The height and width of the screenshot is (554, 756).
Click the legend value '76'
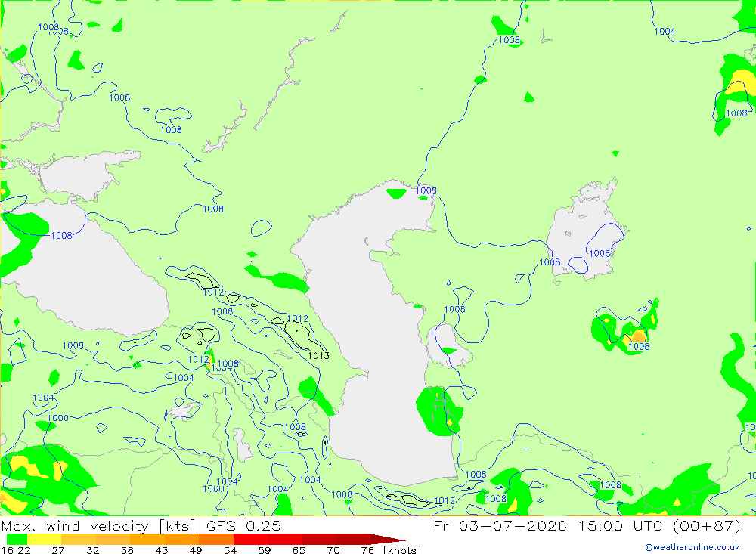pyautogui.click(x=367, y=550)
